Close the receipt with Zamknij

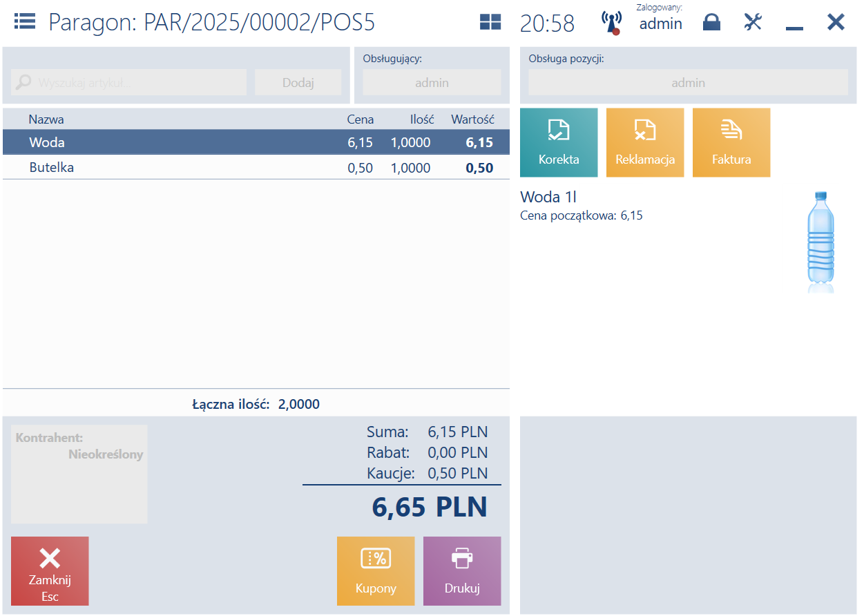point(50,571)
